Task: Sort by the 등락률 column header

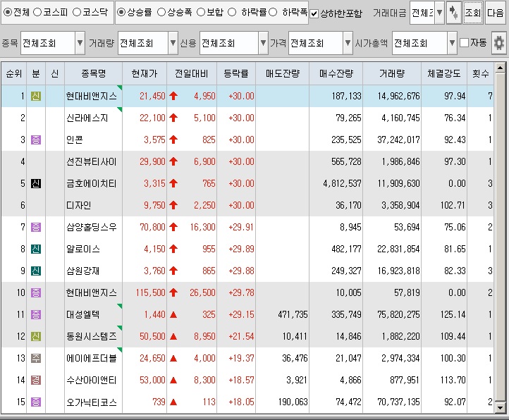Action: pos(236,73)
